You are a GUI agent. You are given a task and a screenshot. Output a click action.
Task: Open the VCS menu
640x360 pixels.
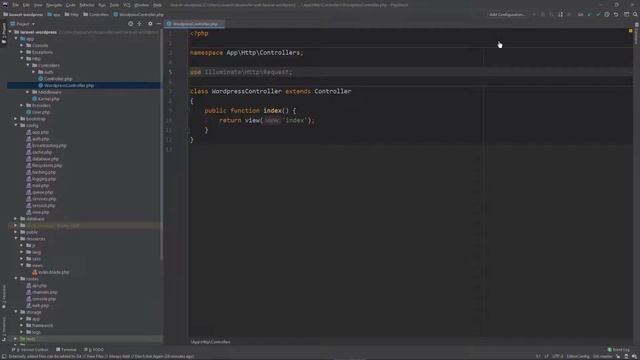[x=127, y=5]
